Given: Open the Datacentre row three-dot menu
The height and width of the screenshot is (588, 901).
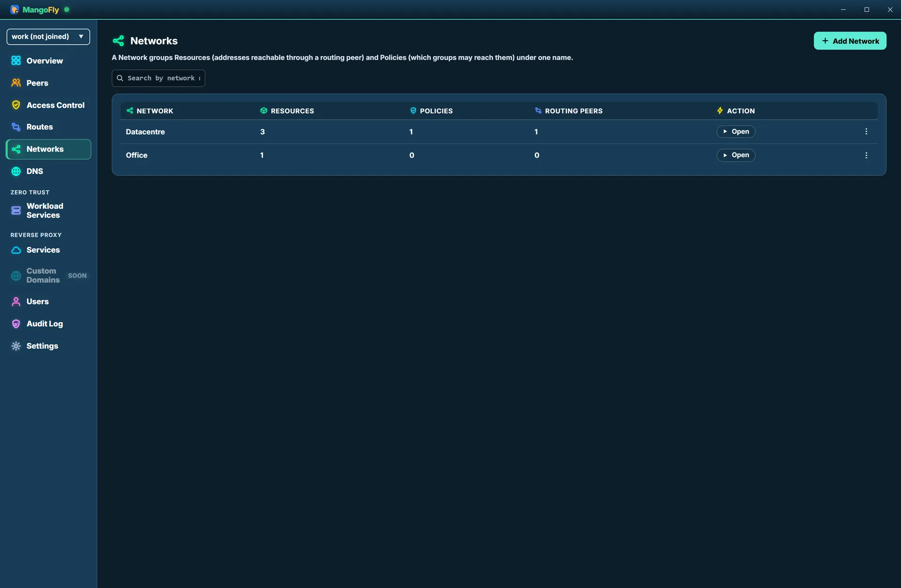Looking at the screenshot, I should (866, 132).
